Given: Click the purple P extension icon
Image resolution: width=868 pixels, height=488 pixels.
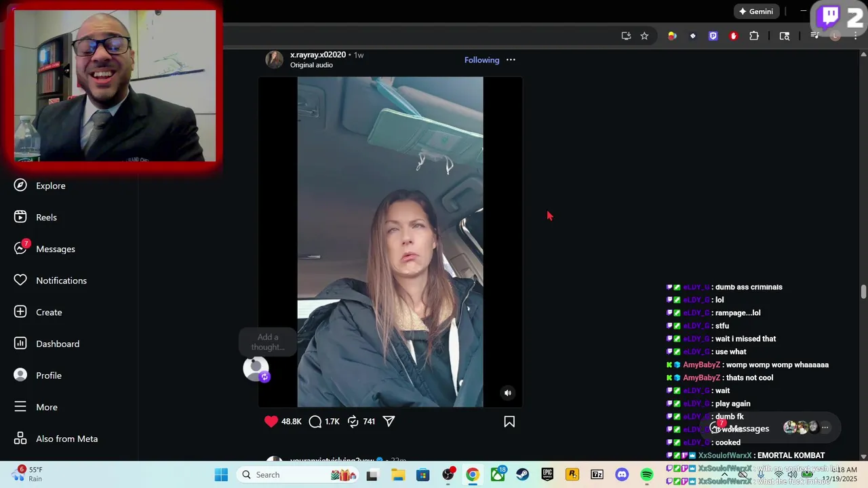Looking at the screenshot, I should coord(713,36).
